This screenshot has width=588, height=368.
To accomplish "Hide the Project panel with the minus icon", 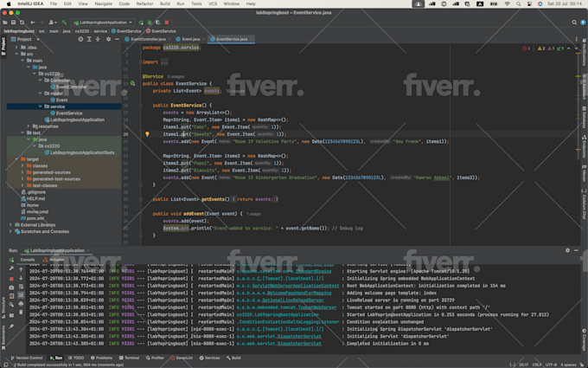I will [117, 39].
